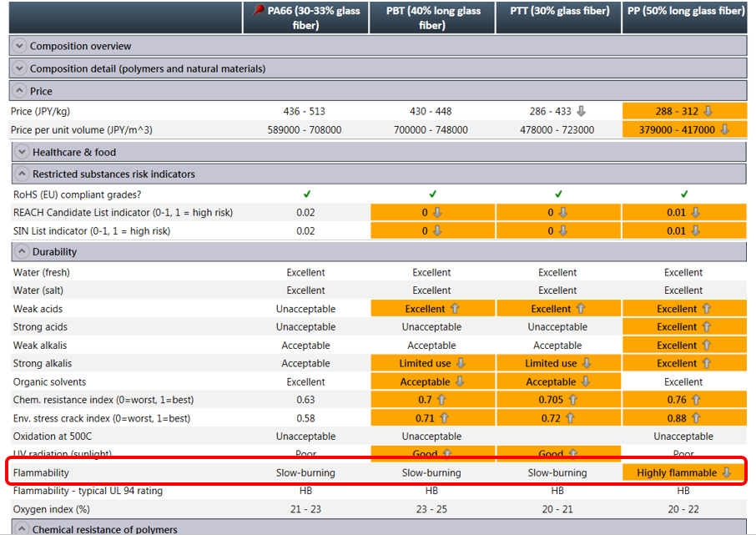Click the PBT Weak acids up arrow
Screen dimensions: 756x535
[455, 309]
